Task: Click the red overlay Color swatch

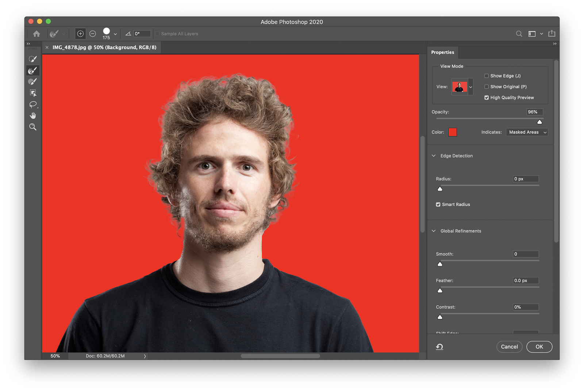Action: (x=452, y=132)
